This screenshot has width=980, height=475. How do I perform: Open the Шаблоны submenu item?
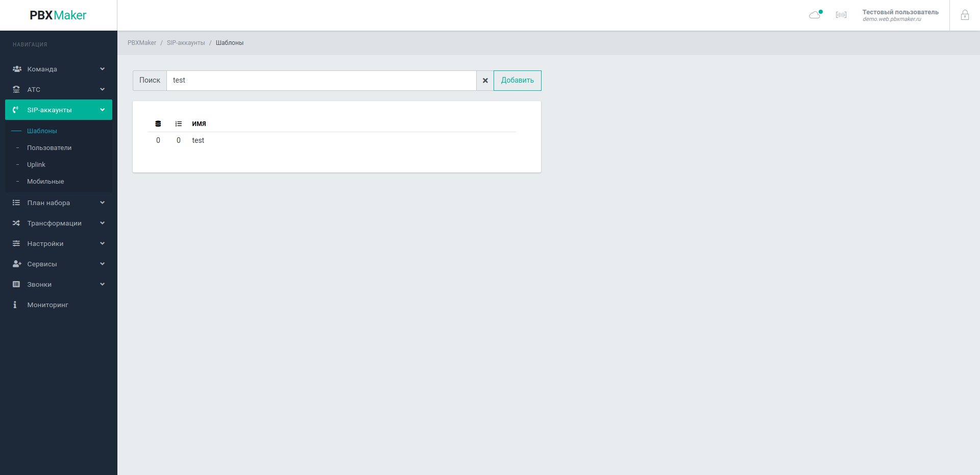click(x=42, y=131)
